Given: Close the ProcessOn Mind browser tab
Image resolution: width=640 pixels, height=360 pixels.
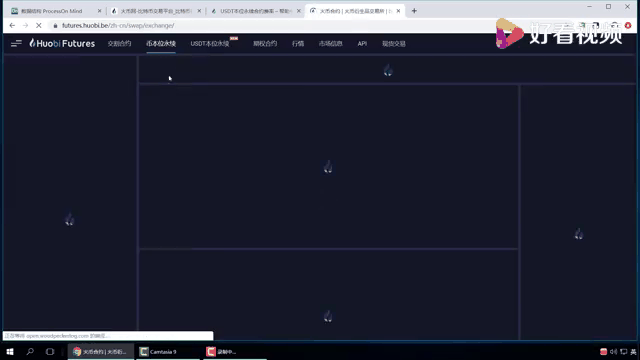Looking at the screenshot, I should (99, 11).
